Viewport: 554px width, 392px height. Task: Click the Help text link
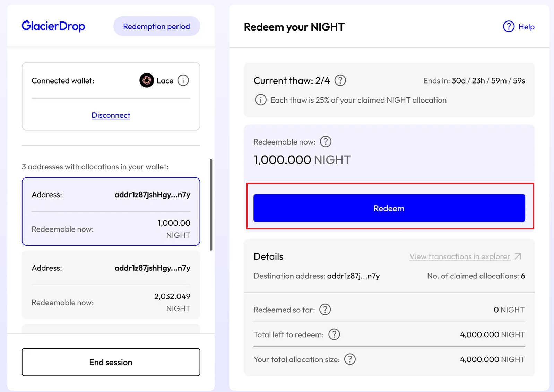coord(526,27)
